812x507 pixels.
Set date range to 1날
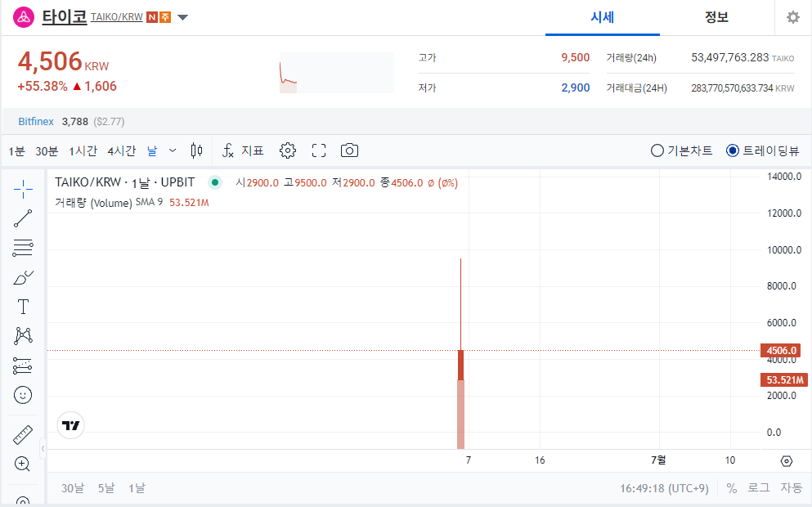(137, 488)
